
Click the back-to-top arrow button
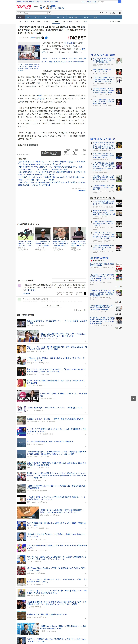[133, 398]
